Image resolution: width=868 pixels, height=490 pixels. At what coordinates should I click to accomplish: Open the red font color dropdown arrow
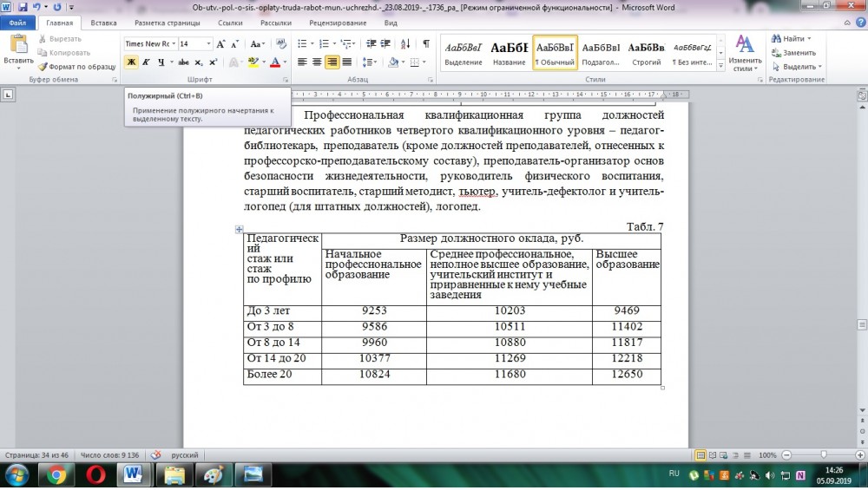tap(284, 62)
